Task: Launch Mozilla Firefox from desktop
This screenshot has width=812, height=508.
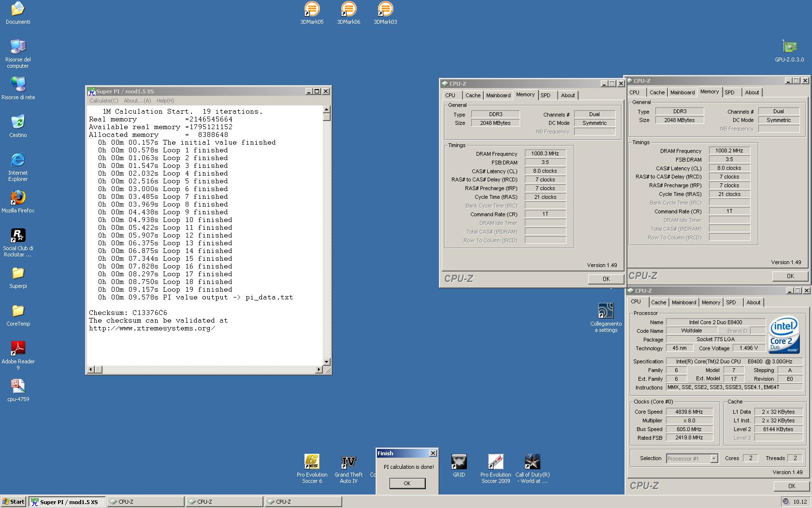Action: (18, 201)
